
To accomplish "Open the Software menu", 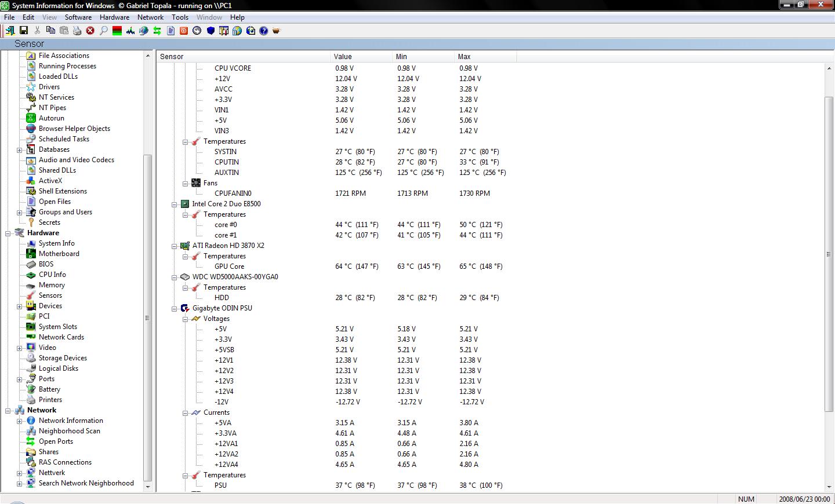I will tap(78, 17).
